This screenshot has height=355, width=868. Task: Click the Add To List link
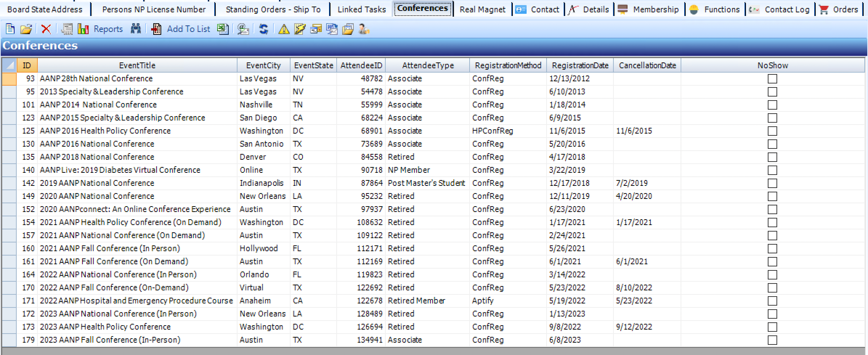[188, 29]
